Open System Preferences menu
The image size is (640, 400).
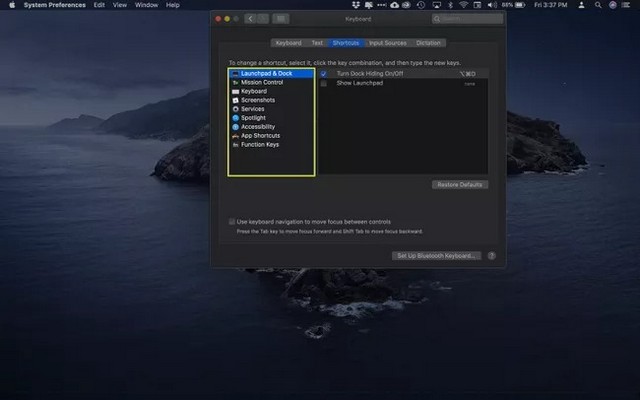pyautogui.click(x=55, y=5)
